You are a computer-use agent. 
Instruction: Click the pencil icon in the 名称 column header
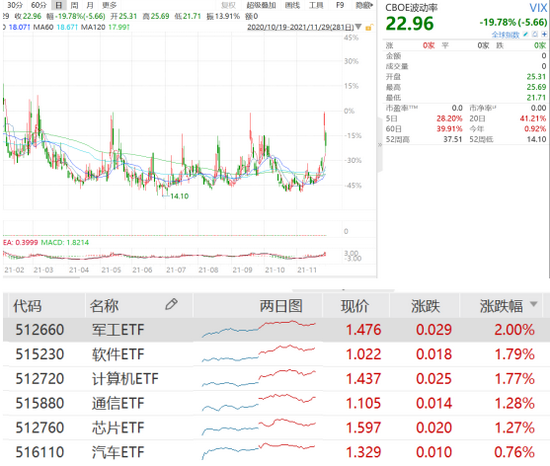pos(171,304)
